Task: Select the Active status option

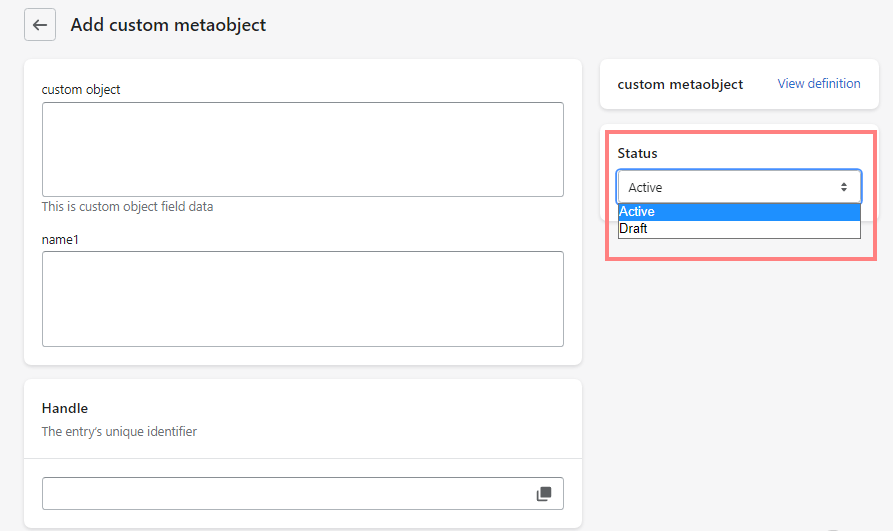Action: pos(738,212)
